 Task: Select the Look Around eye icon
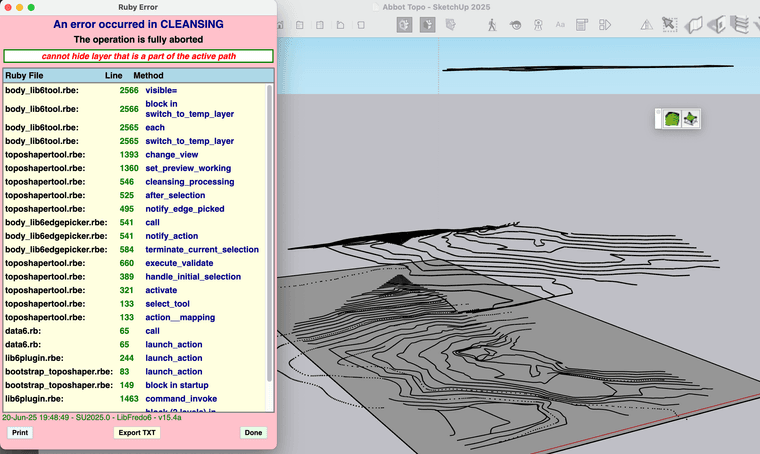point(517,25)
